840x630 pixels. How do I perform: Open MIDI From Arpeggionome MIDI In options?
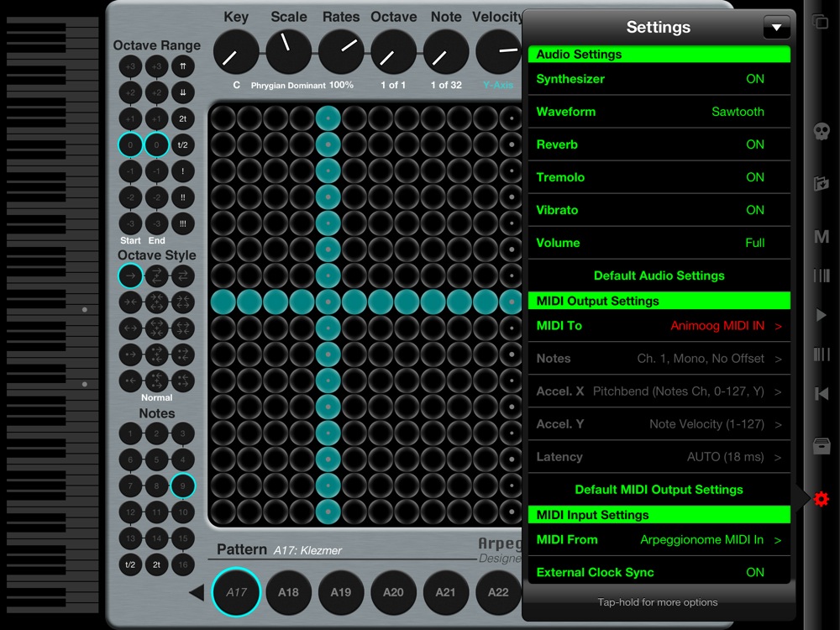click(659, 539)
